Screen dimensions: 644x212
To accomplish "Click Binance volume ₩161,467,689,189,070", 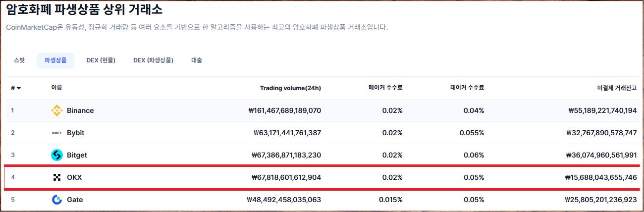I will [284, 110].
